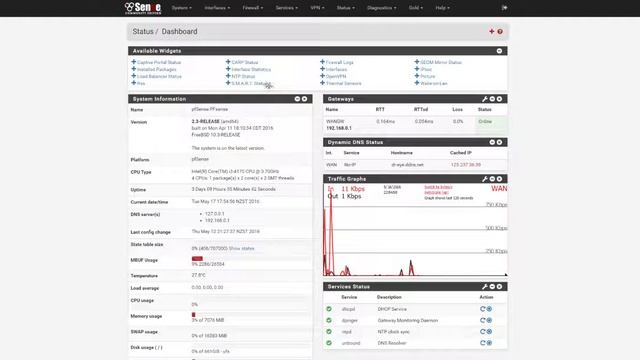Add the CARP Status widget
This screenshot has height=360, width=640.
tap(242, 62)
